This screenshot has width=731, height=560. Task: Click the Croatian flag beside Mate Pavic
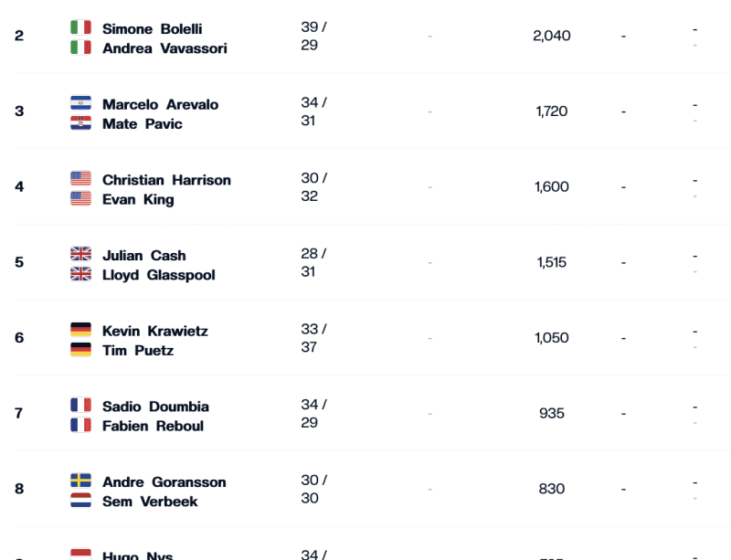click(80, 123)
